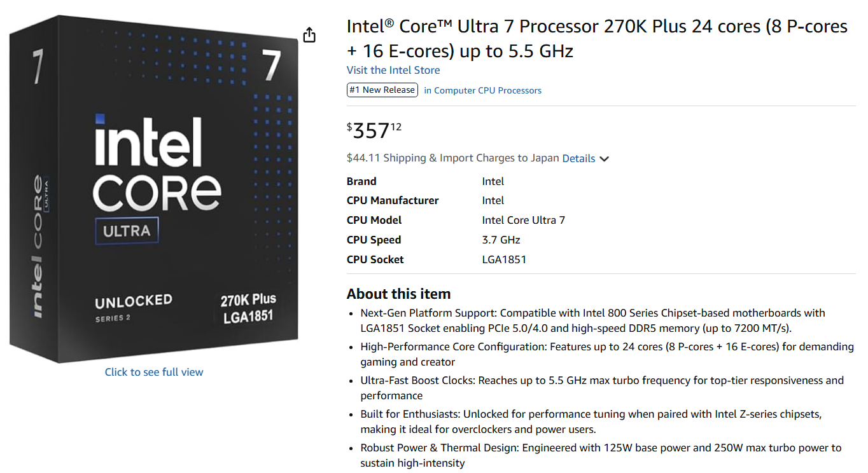Select the Brand specification label
This screenshot has height=473, width=868.
click(361, 181)
